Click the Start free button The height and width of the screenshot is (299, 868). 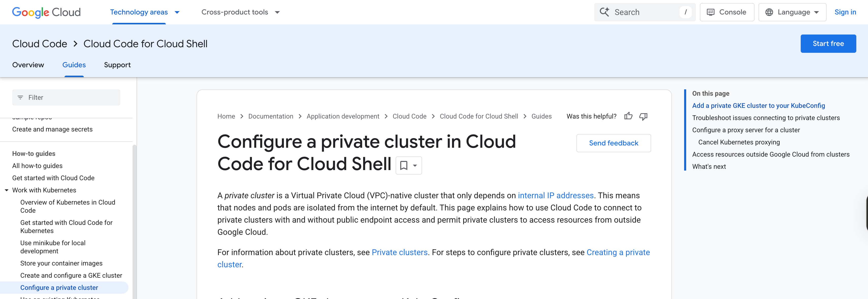point(828,43)
